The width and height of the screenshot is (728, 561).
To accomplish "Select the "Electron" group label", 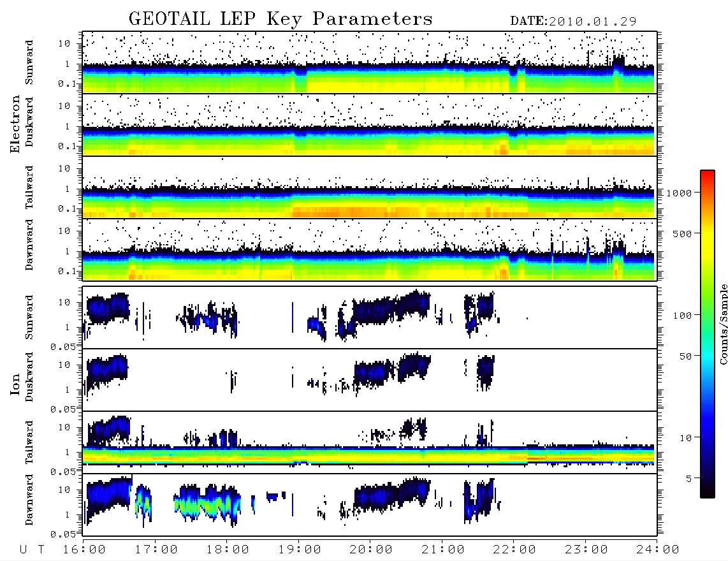I will tap(15, 124).
